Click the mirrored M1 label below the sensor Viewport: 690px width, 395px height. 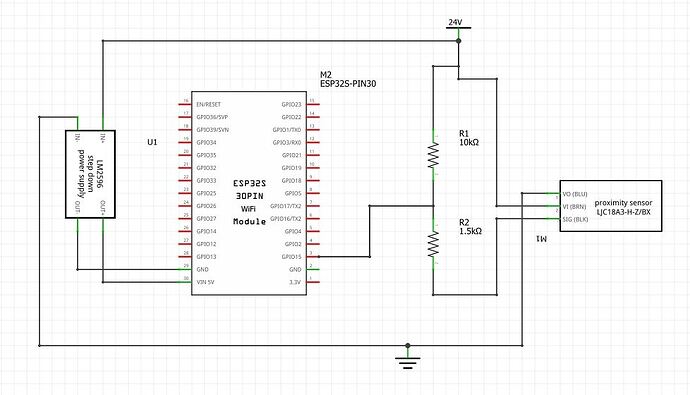pos(541,239)
